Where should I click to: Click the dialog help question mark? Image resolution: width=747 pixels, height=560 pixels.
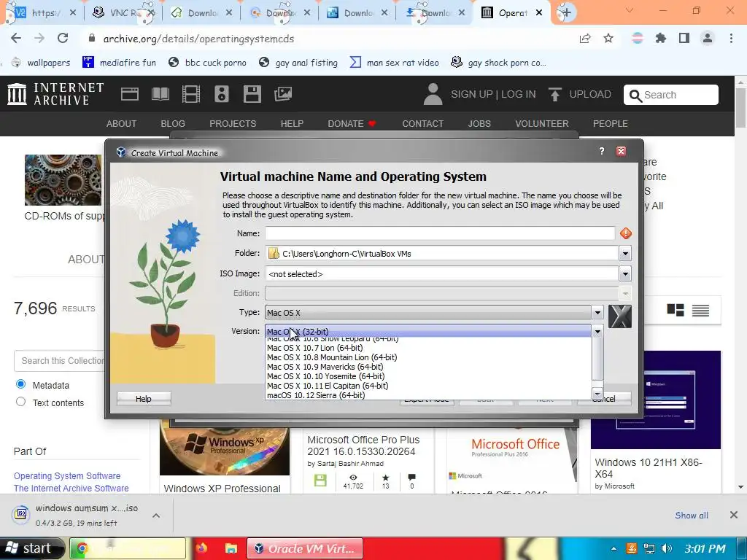tap(602, 152)
